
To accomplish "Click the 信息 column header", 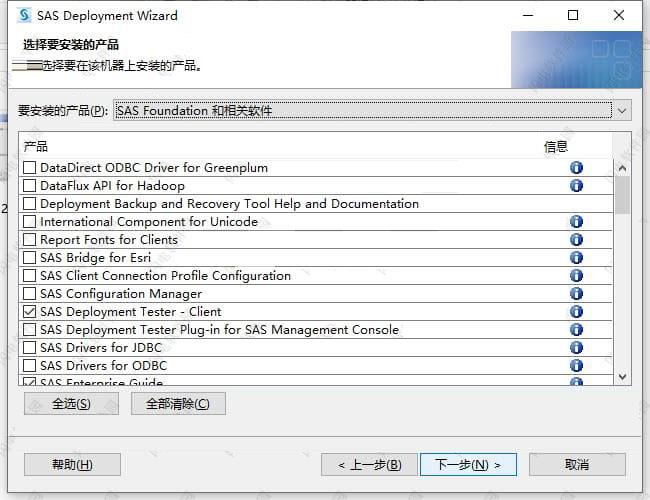I will pyautogui.click(x=555, y=146).
